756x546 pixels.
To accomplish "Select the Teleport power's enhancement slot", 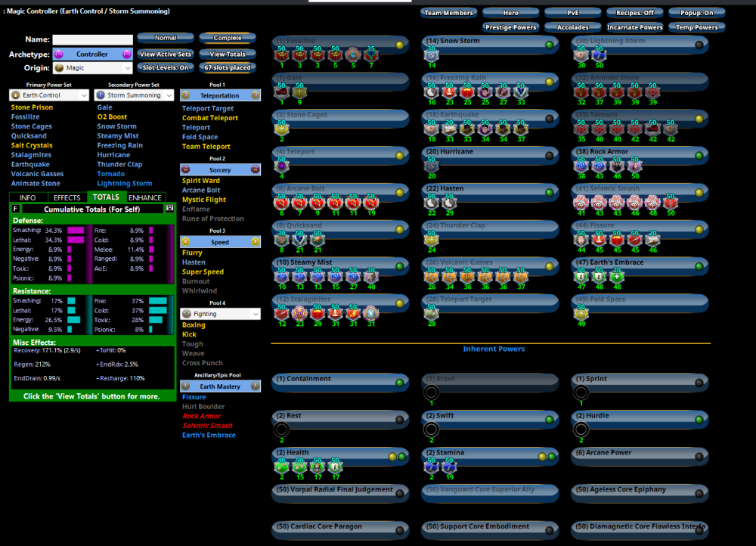I will (281, 166).
